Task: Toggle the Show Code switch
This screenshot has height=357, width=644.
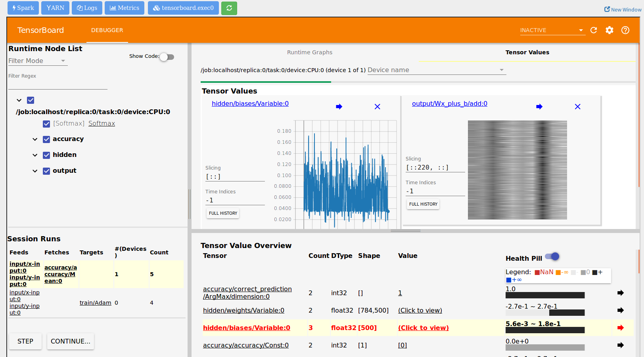Action: pos(167,57)
